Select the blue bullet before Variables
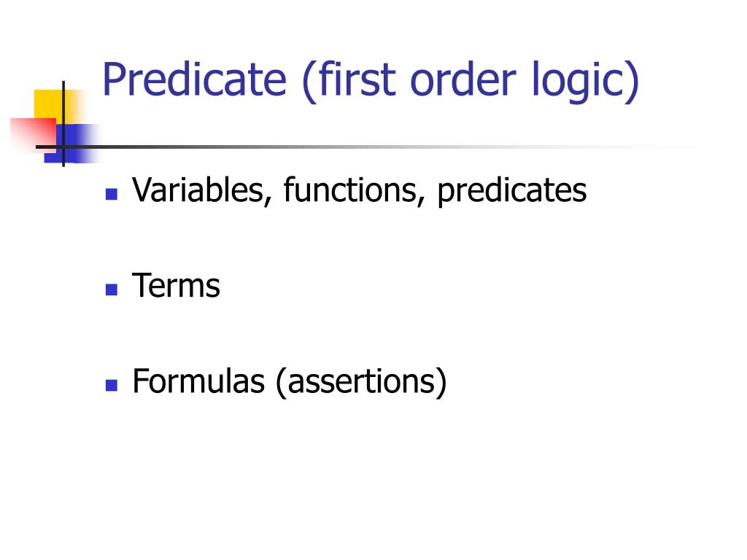Viewport: 747px width, 560px height. [112, 194]
